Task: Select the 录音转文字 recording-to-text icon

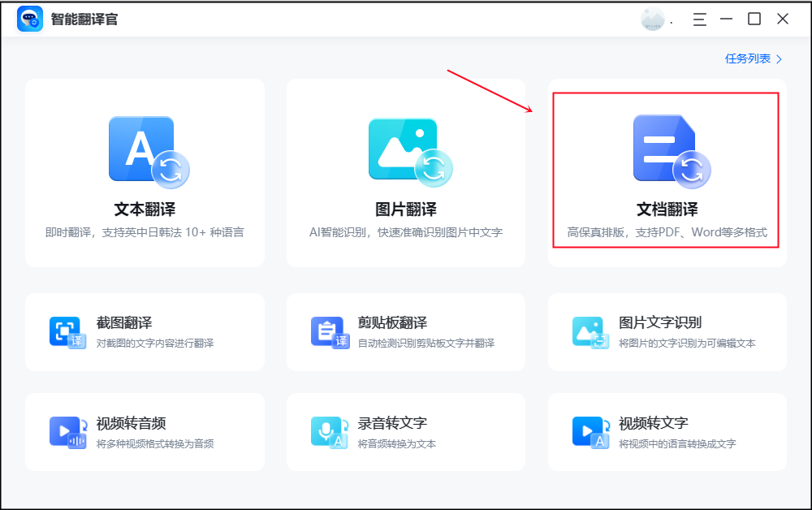Action: (x=330, y=432)
